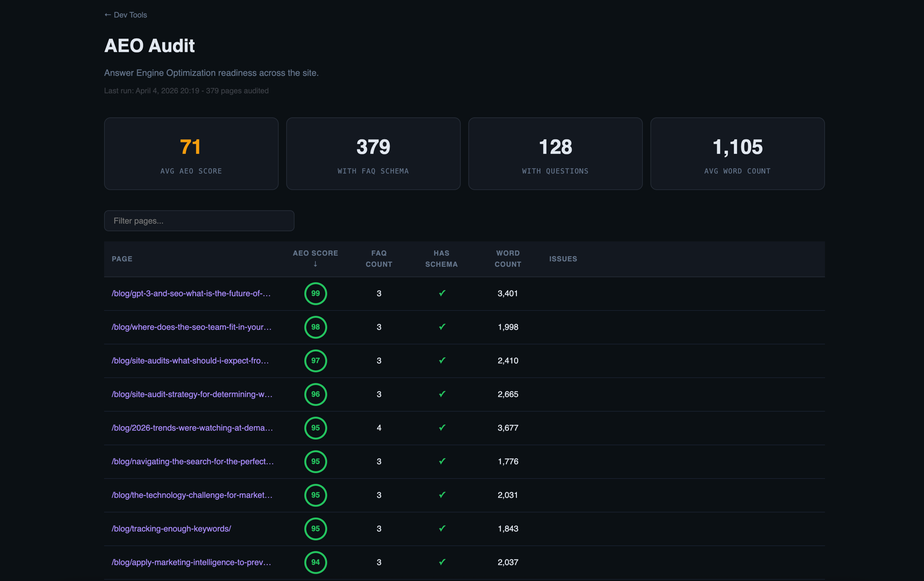The width and height of the screenshot is (924, 581).
Task: Open the /blog/site-audits-what-should-i-expect link
Action: point(190,361)
